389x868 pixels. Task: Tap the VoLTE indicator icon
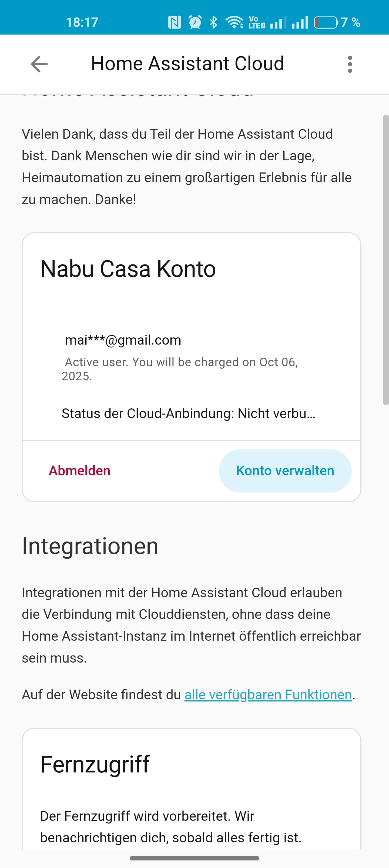(256, 22)
